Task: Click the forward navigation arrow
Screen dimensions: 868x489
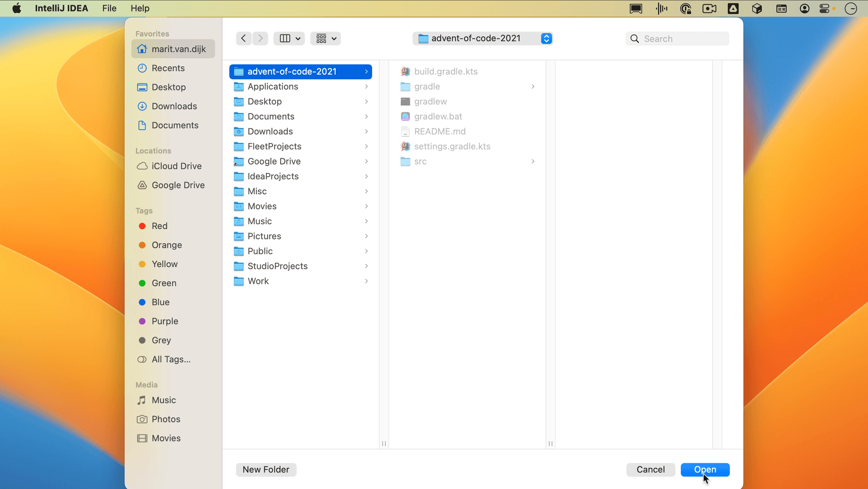Action: tap(260, 38)
